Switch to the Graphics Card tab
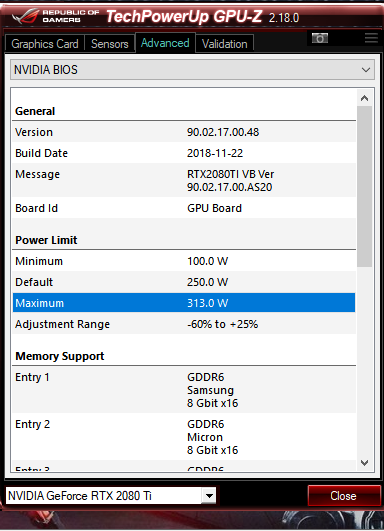This screenshot has width=384, height=531. point(45,44)
